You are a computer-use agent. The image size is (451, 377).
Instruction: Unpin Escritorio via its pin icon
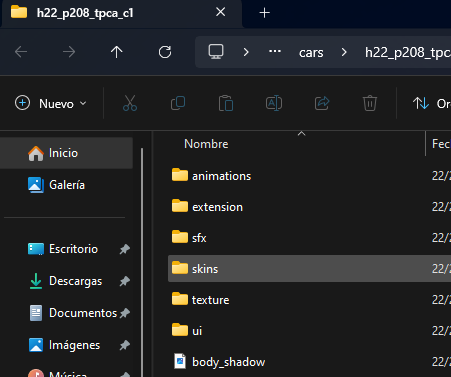125,249
